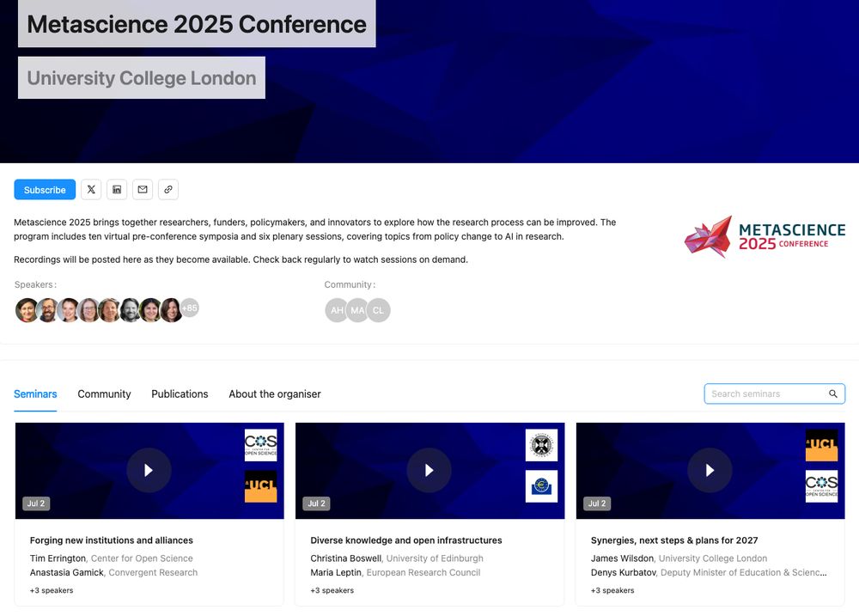Click Jul 2 badge on Diverse knowledge card
859x616 pixels.
click(x=317, y=503)
